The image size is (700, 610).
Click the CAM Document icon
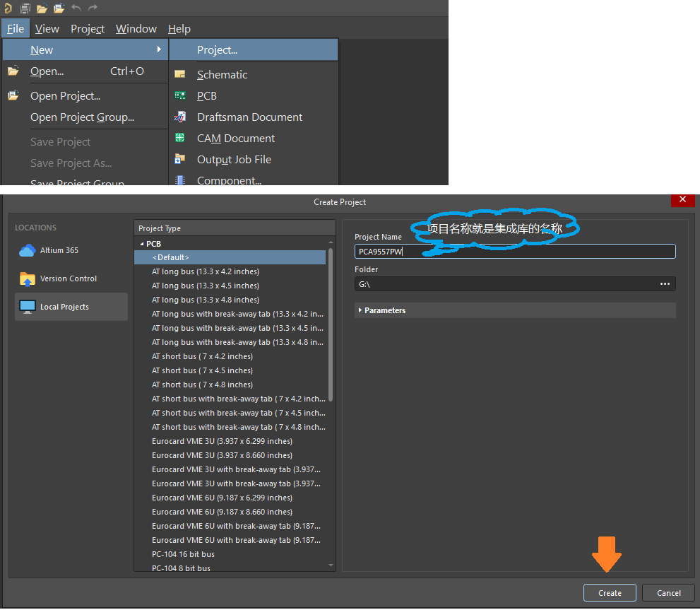180,138
